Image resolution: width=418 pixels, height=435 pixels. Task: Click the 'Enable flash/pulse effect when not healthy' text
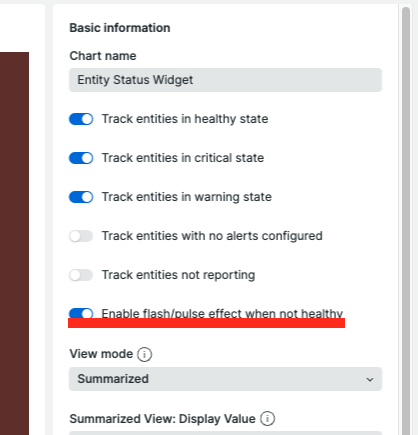[222, 313]
